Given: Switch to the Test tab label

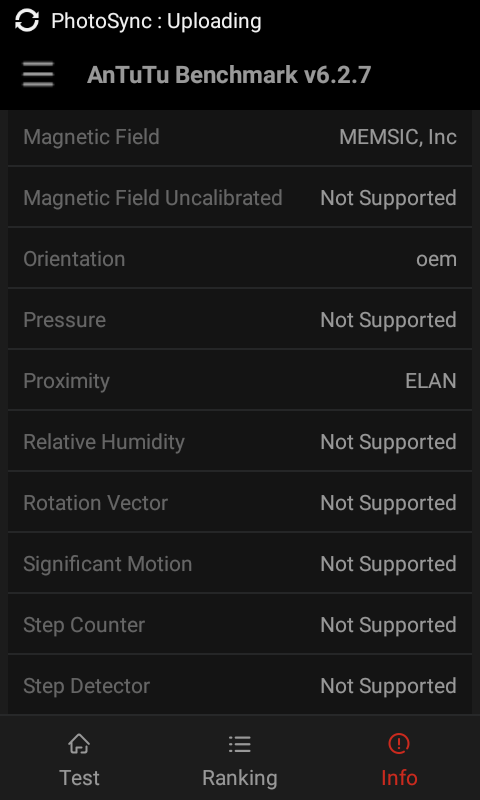Looking at the screenshot, I should [x=79, y=778].
